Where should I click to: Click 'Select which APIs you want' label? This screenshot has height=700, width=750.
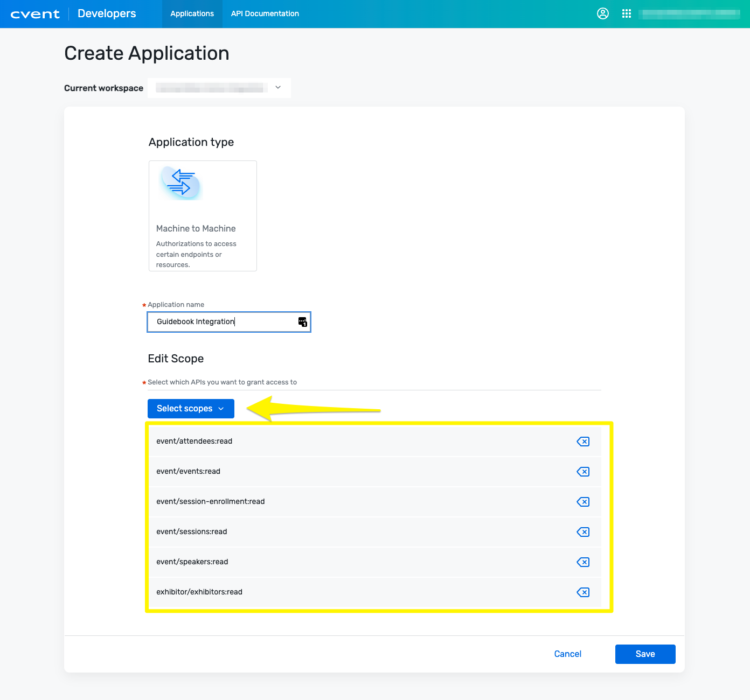[x=222, y=382]
